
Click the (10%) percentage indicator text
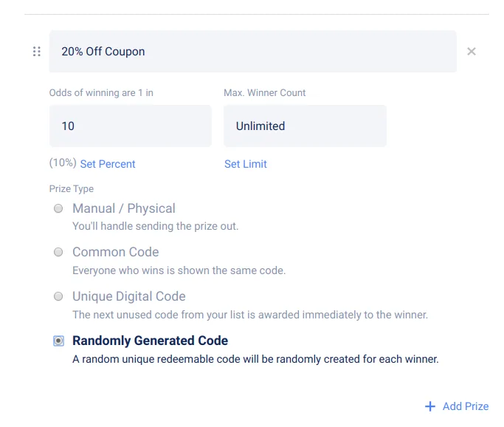63,163
